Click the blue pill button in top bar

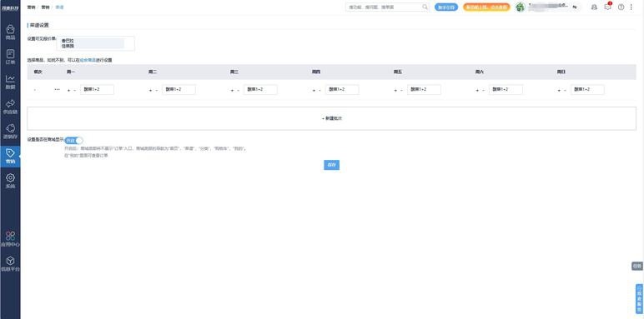point(446,7)
